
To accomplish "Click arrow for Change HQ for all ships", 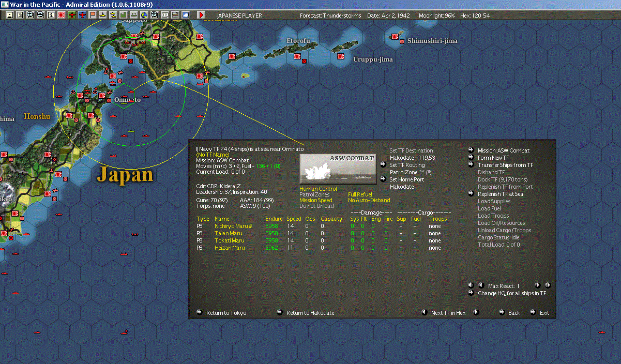I will click(x=471, y=293).
